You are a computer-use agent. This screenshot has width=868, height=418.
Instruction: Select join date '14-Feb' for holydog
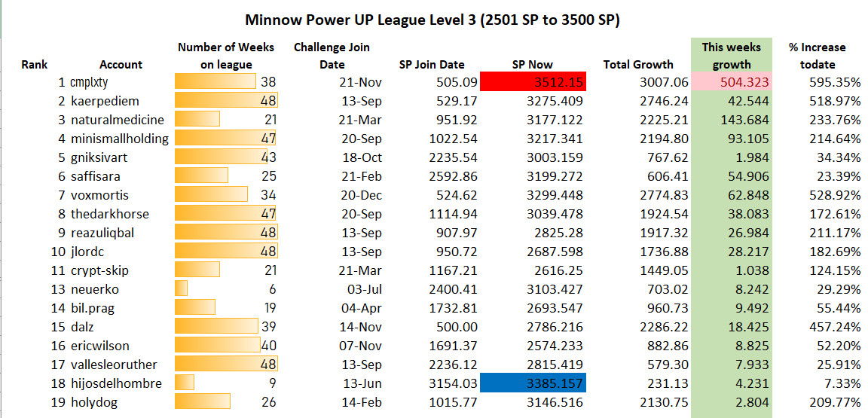[x=362, y=402]
